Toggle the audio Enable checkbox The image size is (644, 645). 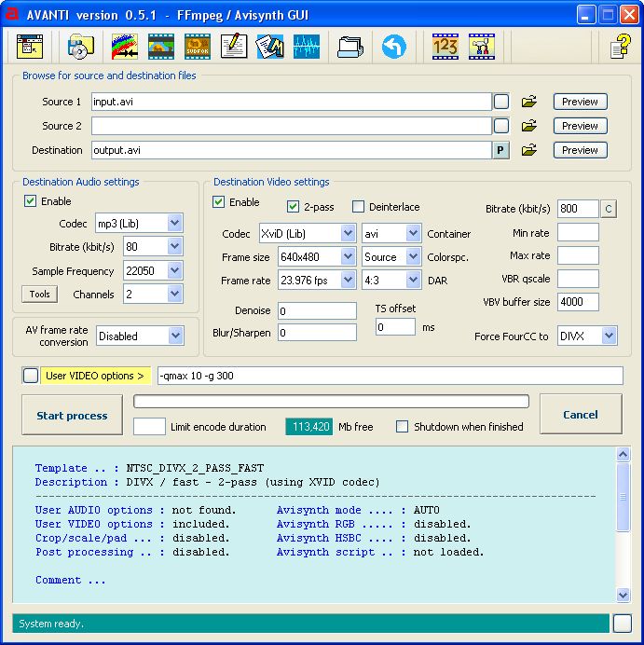[30, 201]
